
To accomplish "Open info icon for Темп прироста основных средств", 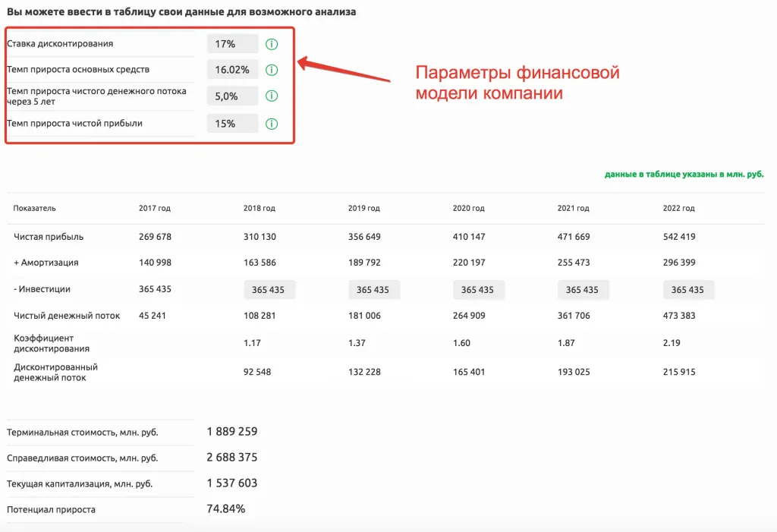I will pyautogui.click(x=272, y=70).
